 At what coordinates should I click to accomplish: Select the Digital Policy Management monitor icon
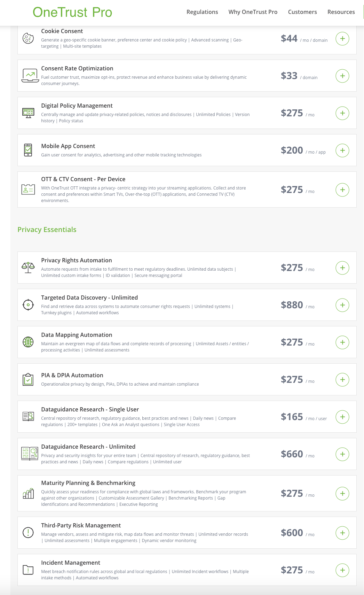click(28, 113)
